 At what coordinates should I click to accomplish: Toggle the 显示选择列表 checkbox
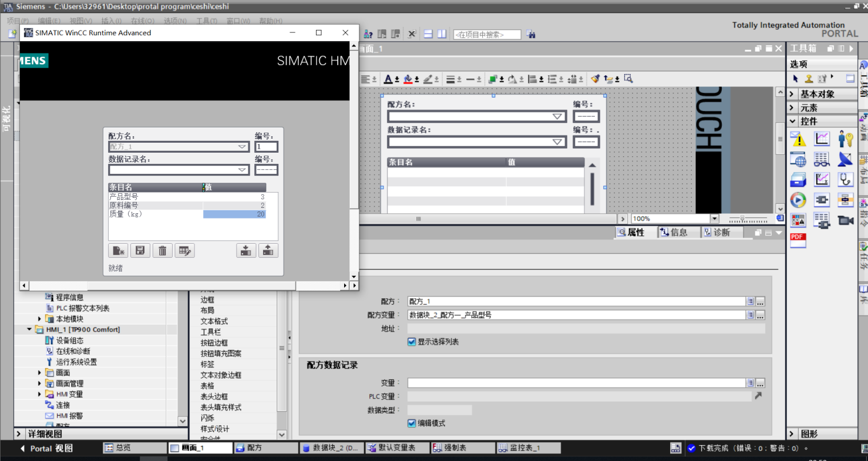coord(412,342)
